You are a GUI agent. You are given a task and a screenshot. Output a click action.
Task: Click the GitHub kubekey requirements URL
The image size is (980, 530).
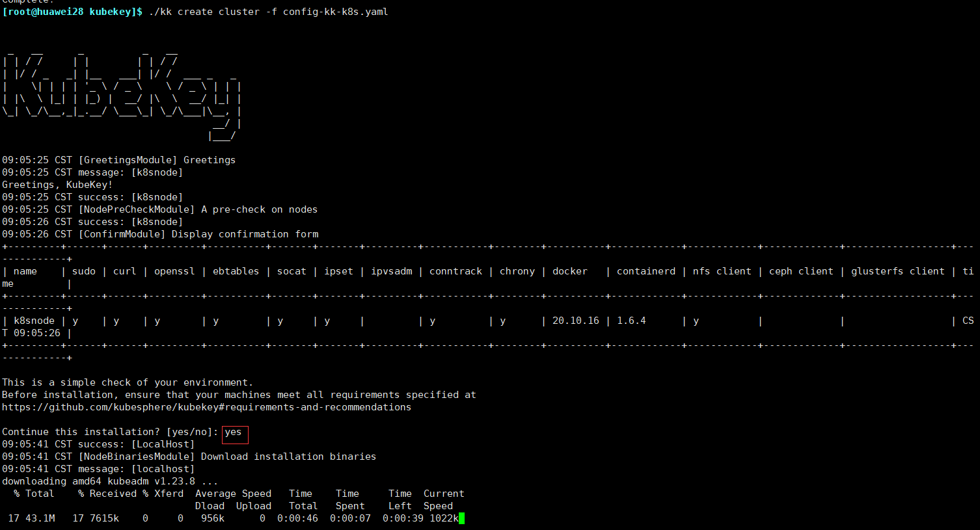point(206,407)
